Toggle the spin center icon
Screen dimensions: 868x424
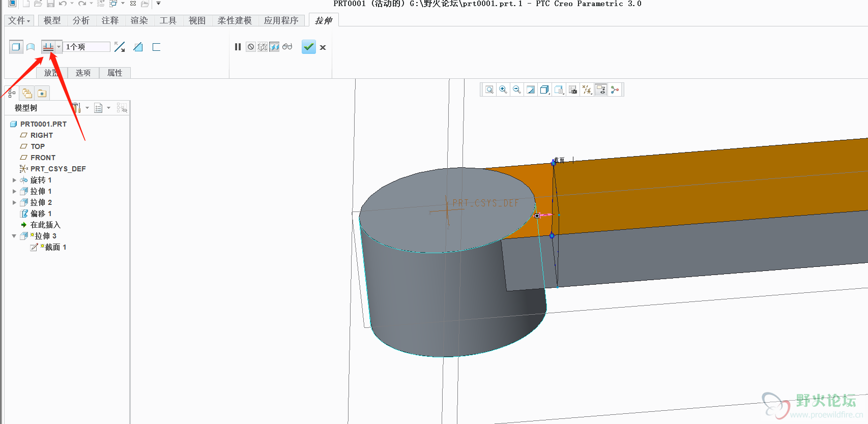[x=615, y=89]
